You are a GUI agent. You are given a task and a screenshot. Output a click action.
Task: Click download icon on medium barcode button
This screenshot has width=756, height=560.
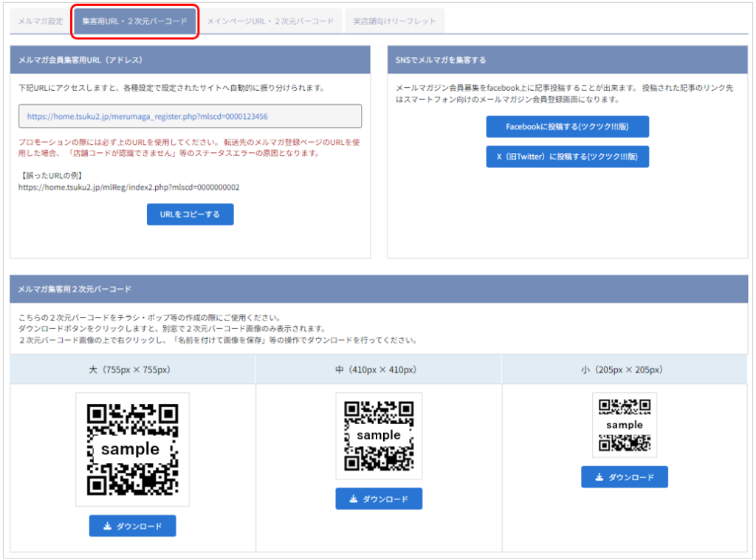354,499
